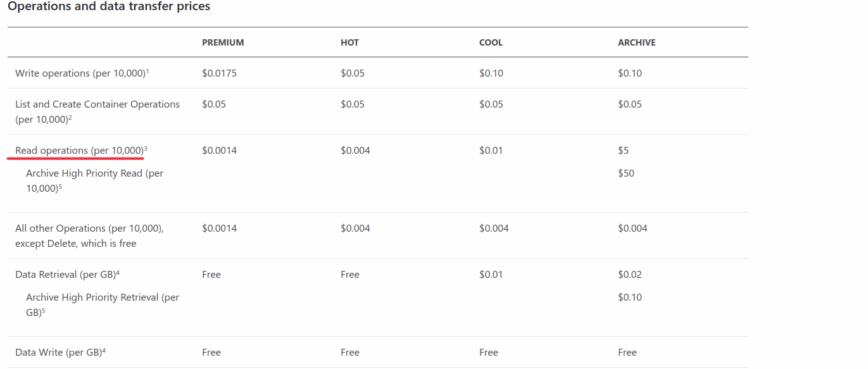Click footnote 3 on Read operations
The height and width of the screenshot is (369, 868).
146,149
